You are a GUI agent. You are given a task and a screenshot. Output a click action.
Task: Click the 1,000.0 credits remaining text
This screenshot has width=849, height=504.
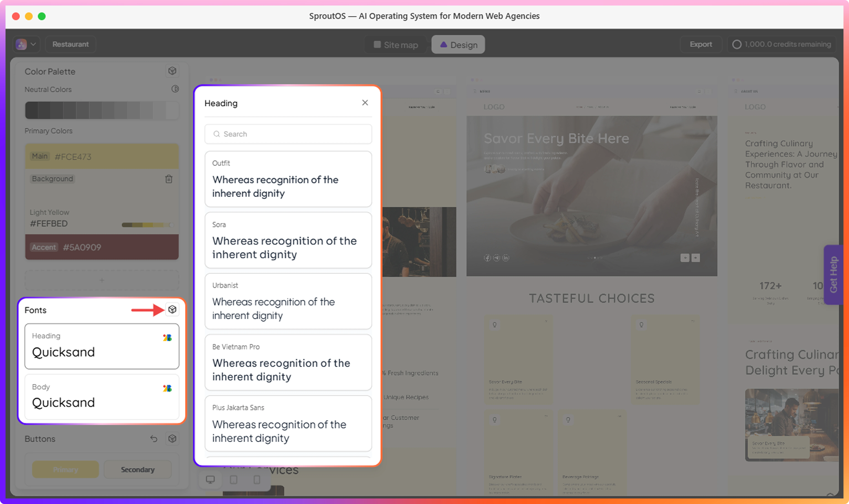[x=788, y=44]
